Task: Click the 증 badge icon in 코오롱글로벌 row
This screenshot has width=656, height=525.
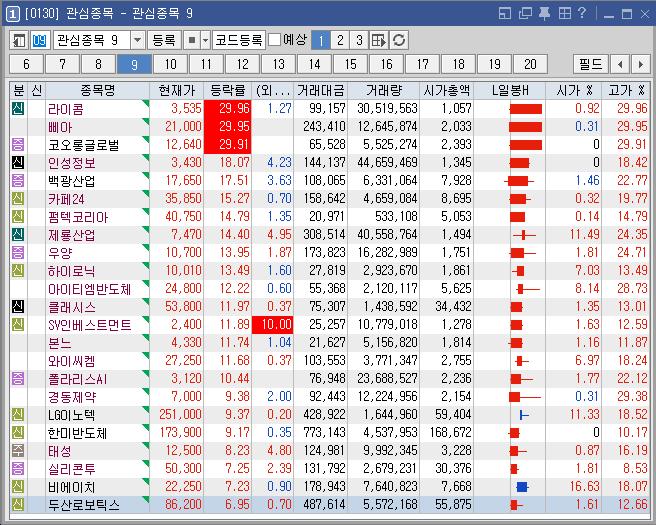Action: pos(18,145)
